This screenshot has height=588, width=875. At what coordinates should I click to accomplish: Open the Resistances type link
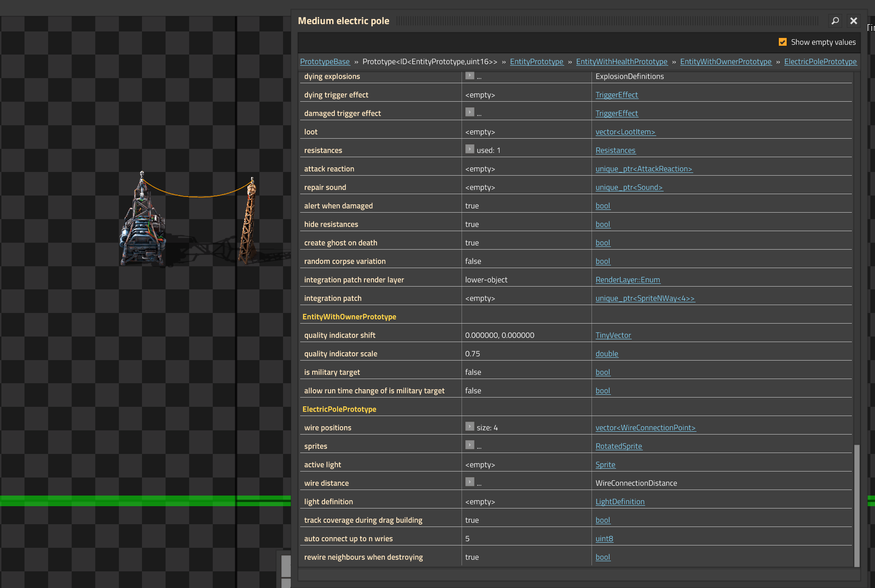click(x=616, y=150)
